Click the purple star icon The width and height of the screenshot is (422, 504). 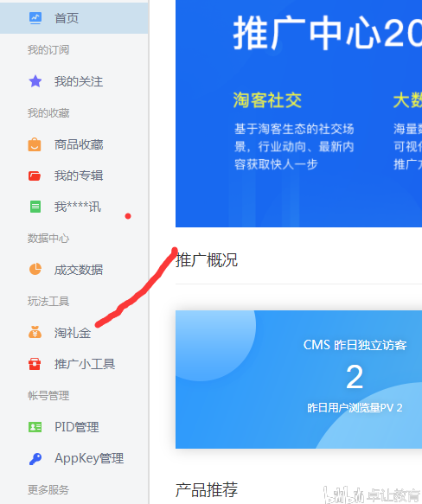(x=35, y=81)
